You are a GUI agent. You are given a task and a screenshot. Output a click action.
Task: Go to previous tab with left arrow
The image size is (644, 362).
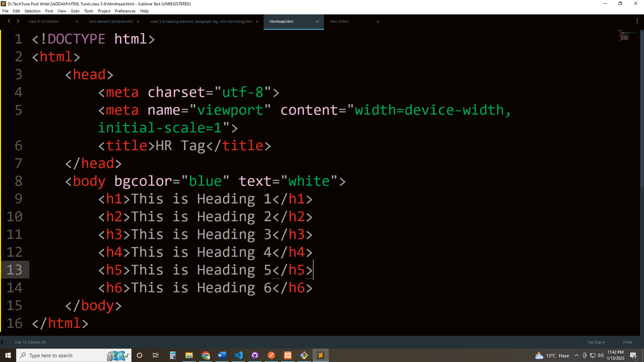9,21
